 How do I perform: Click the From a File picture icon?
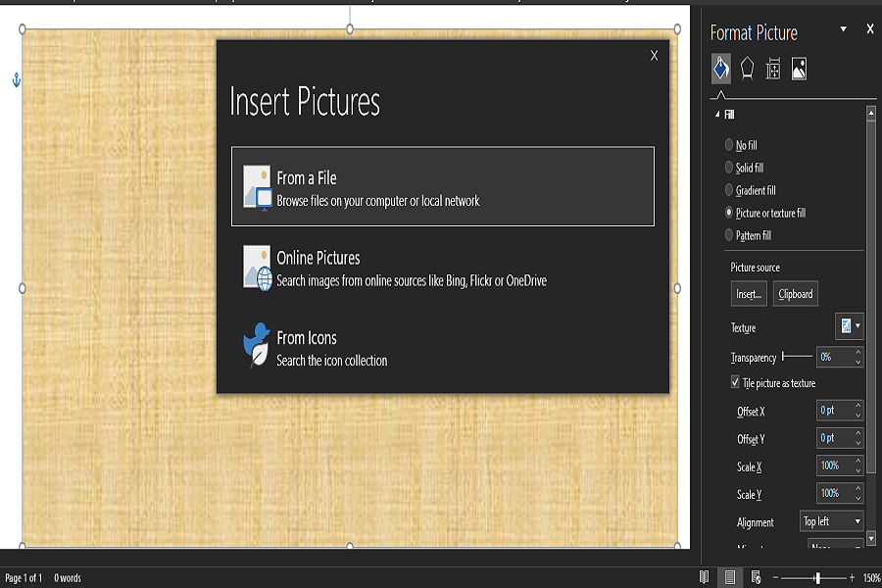pyautogui.click(x=257, y=186)
